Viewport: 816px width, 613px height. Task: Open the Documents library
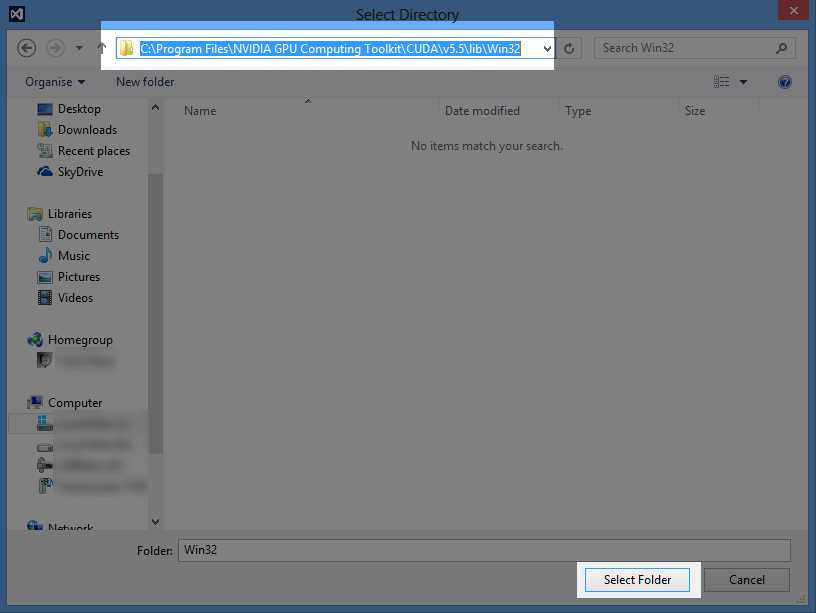coord(88,235)
